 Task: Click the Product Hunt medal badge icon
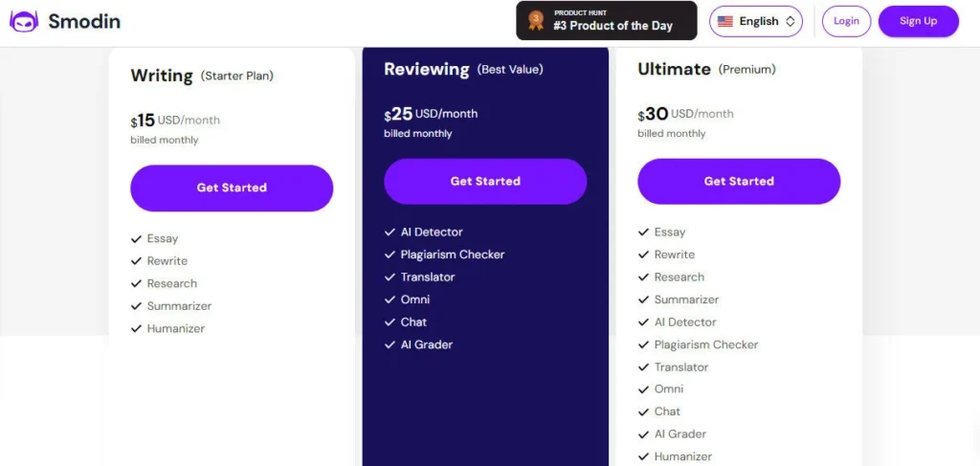536,20
